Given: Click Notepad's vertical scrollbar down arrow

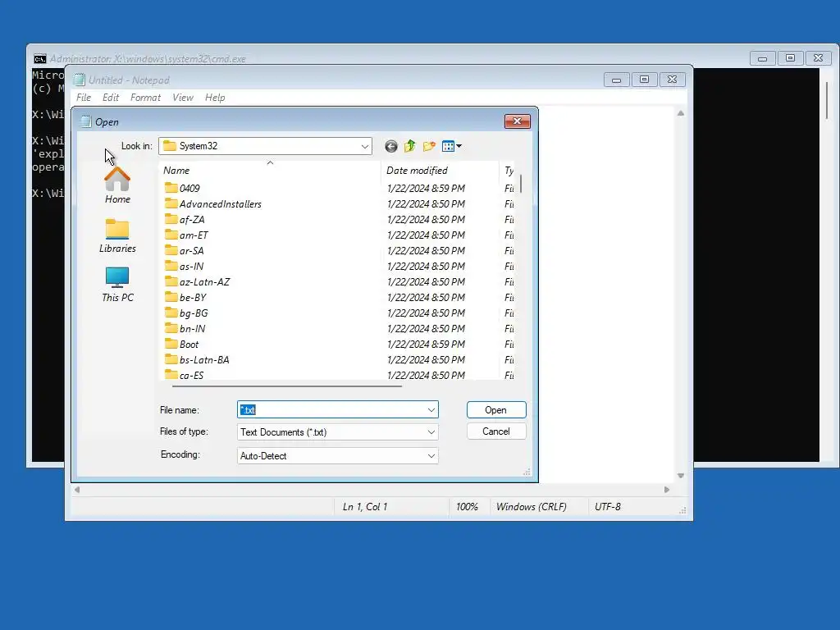Looking at the screenshot, I should tap(681, 476).
